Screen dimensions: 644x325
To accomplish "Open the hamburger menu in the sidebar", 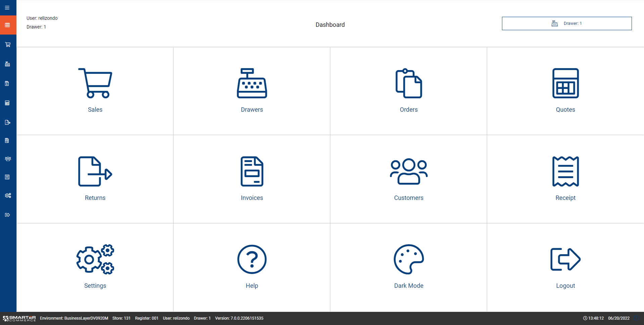I will point(7,8).
